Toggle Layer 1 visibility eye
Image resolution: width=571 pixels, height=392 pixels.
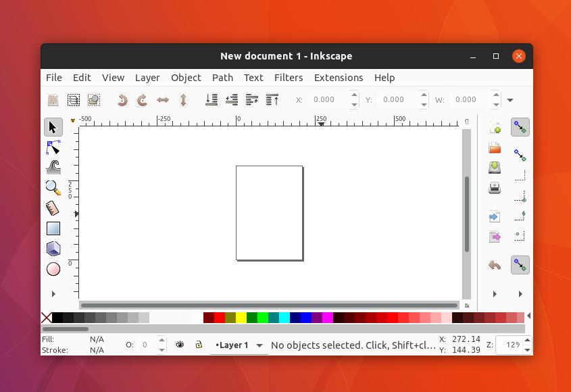pyautogui.click(x=180, y=344)
